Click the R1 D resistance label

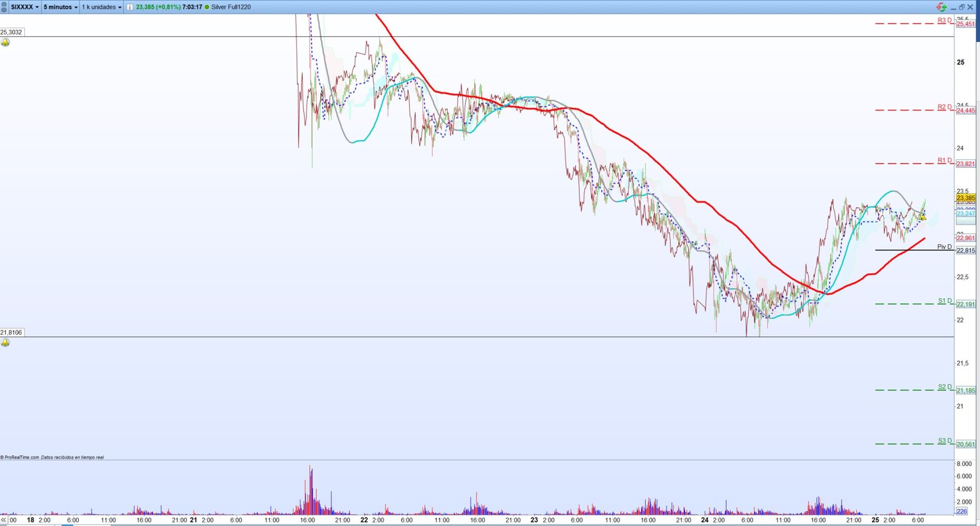click(945, 160)
